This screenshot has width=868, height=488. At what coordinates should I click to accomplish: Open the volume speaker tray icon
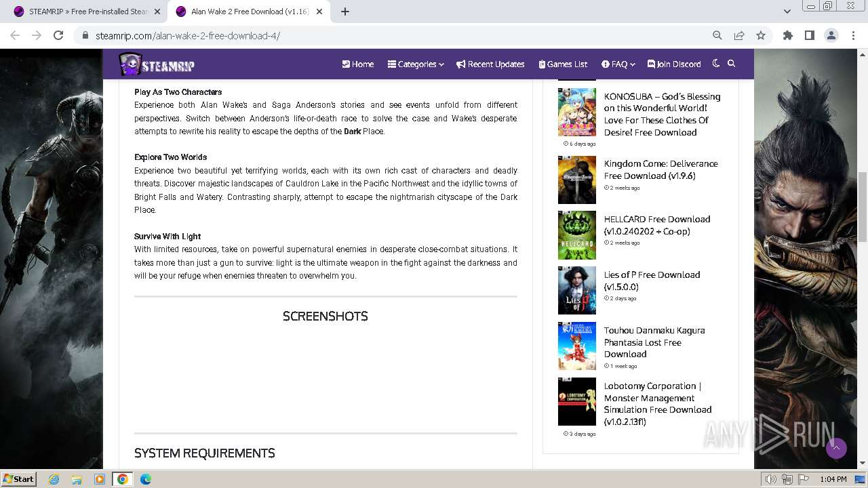tap(771, 479)
